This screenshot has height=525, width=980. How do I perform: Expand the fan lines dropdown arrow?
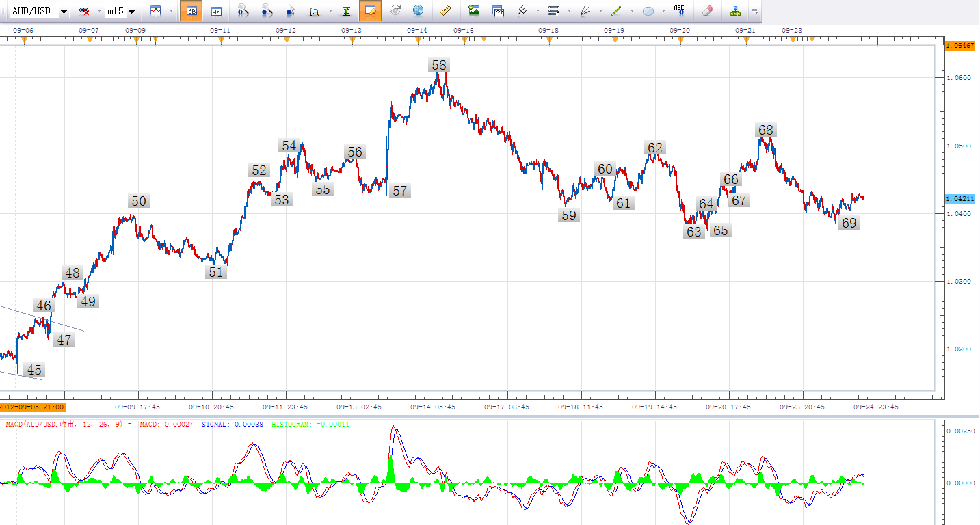tap(600, 11)
